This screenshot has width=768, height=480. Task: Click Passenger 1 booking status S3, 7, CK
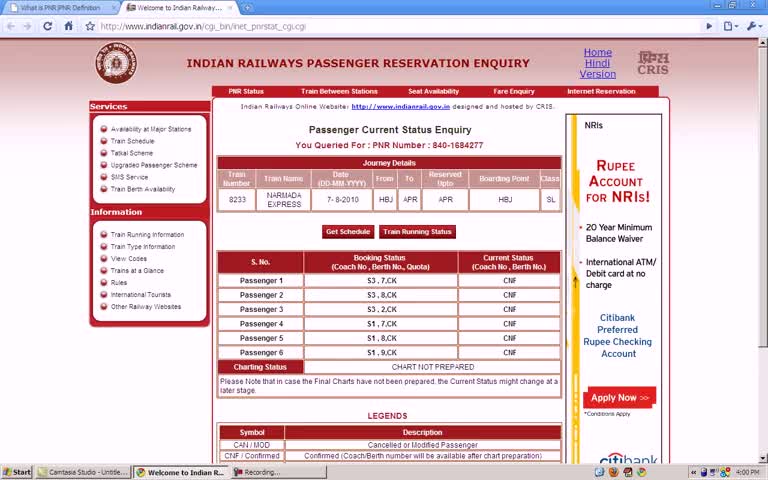tap(381, 281)
